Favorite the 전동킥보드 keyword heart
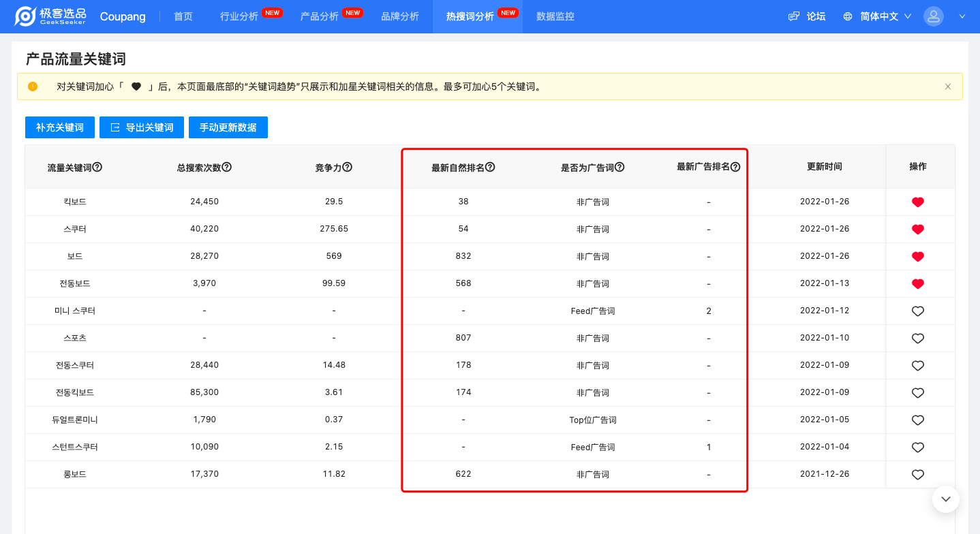Viewport: 980px width, 534px height. [918, 393]
